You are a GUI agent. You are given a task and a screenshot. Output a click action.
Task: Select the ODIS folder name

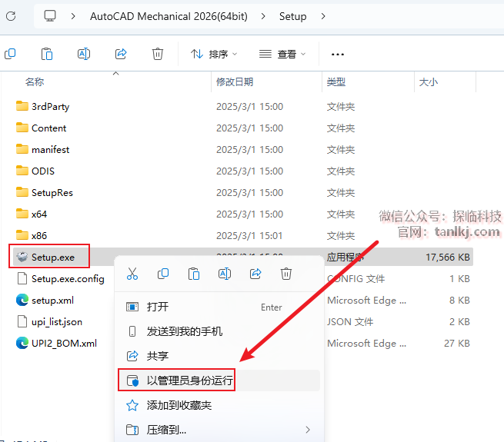(x=43, y=171)
